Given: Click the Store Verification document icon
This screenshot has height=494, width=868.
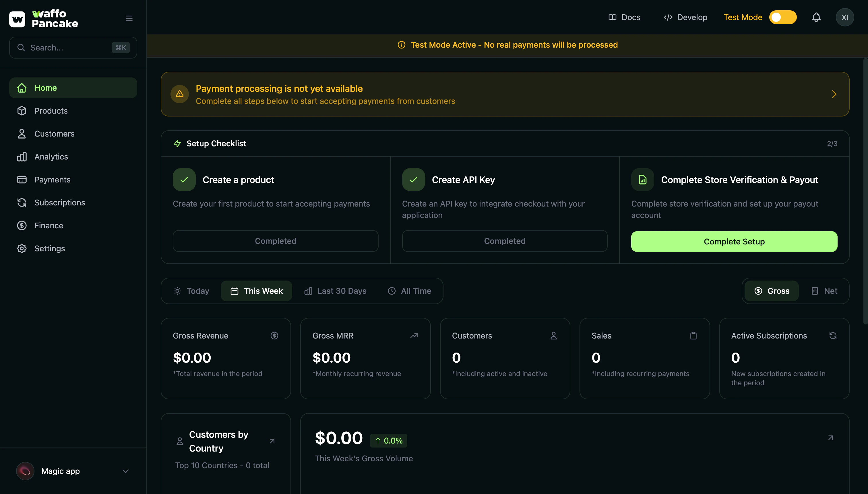Looking at the screenshot, I should coord(642,180).
